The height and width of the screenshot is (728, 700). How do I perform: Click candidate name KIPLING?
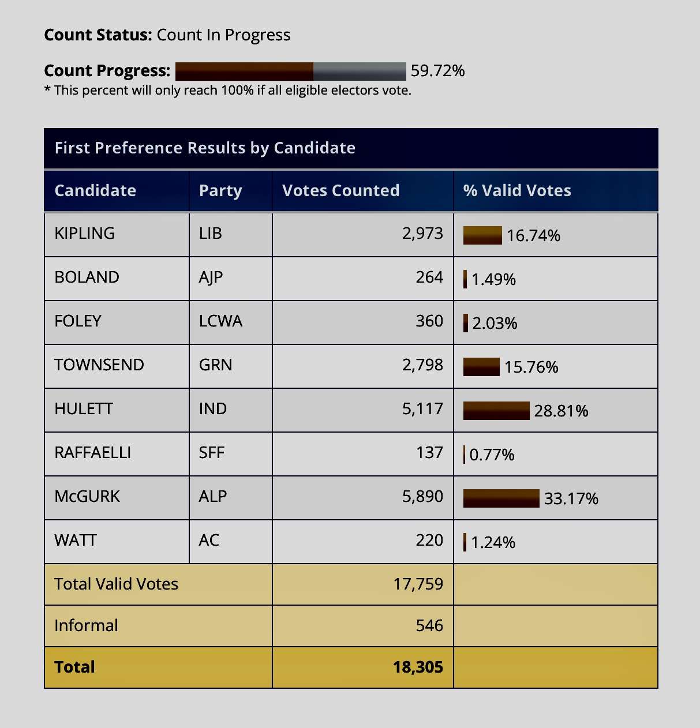[85, 233]
